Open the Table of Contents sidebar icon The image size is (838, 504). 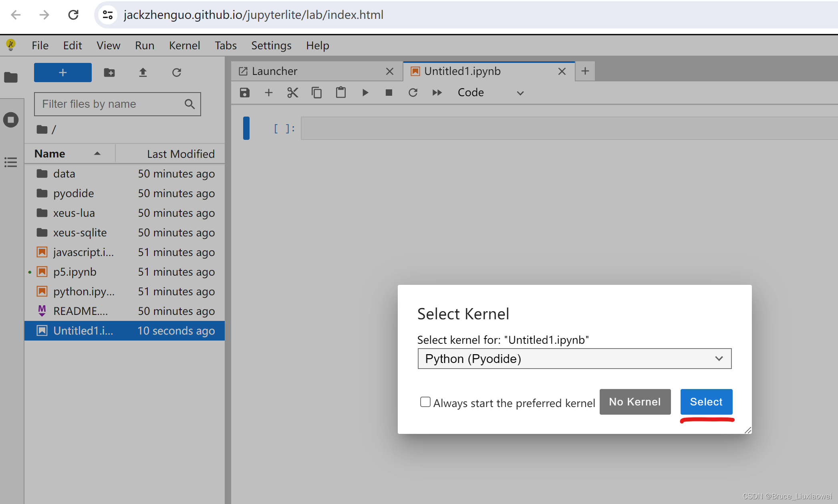point(11,162)
